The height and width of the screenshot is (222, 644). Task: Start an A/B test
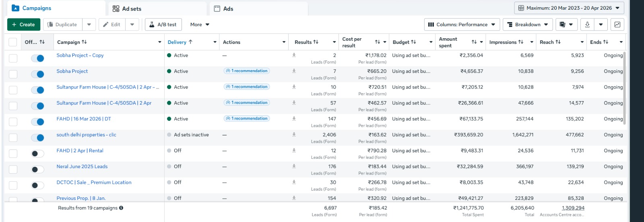point(163,25)
